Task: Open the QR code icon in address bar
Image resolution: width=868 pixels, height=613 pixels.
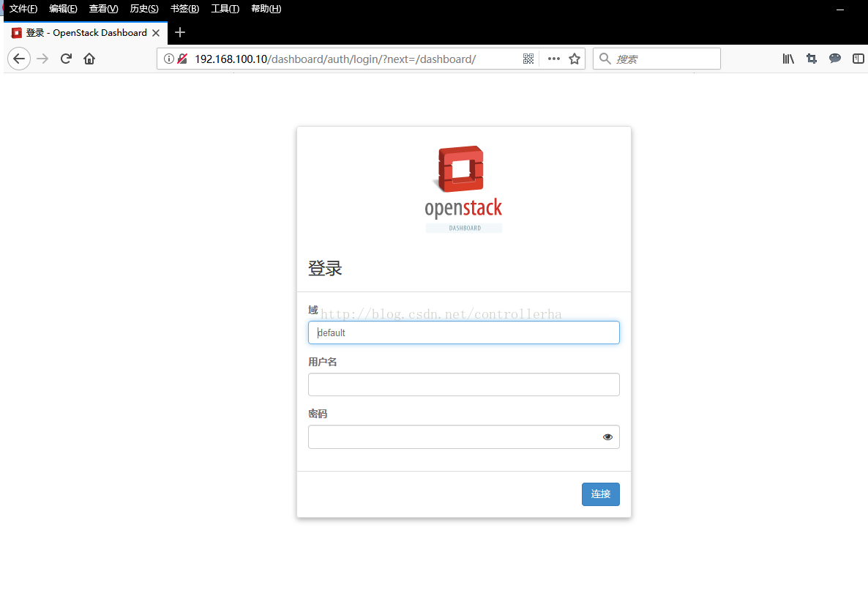Action: [528, 59]
